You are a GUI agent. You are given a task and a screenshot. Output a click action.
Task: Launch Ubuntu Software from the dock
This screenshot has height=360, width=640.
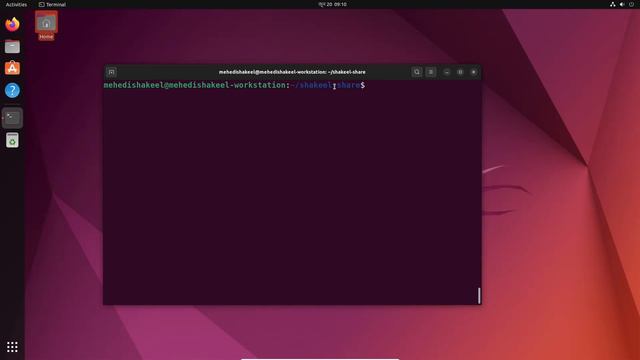[12, 68]
